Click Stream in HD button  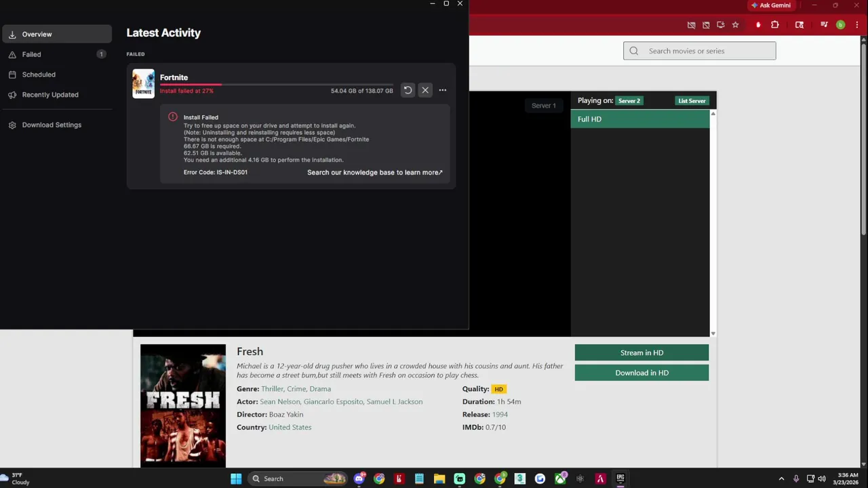[x=642, y=352]
